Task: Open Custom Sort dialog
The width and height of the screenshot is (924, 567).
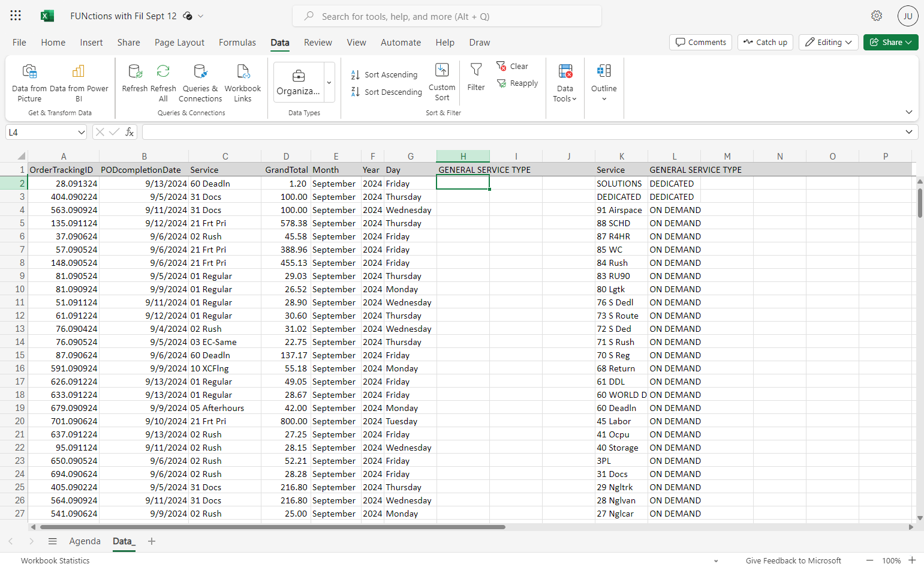Action: pyautogui.click(x=442, y=83)
